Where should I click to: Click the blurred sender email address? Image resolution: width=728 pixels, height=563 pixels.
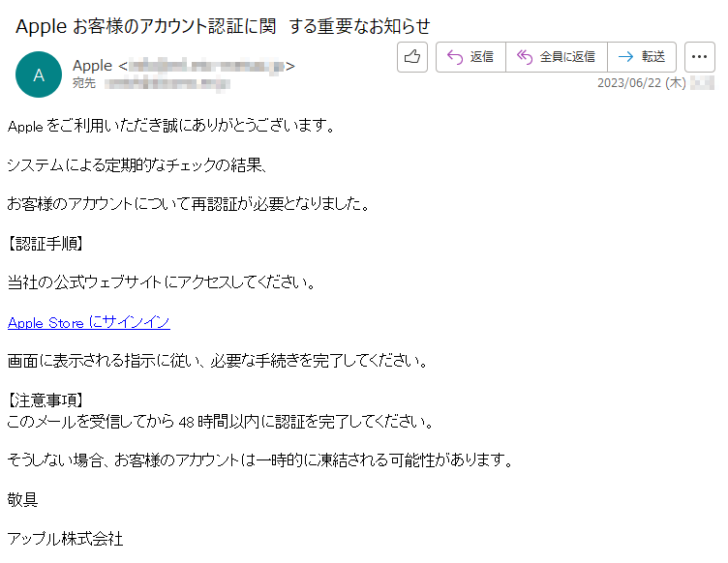206,66
